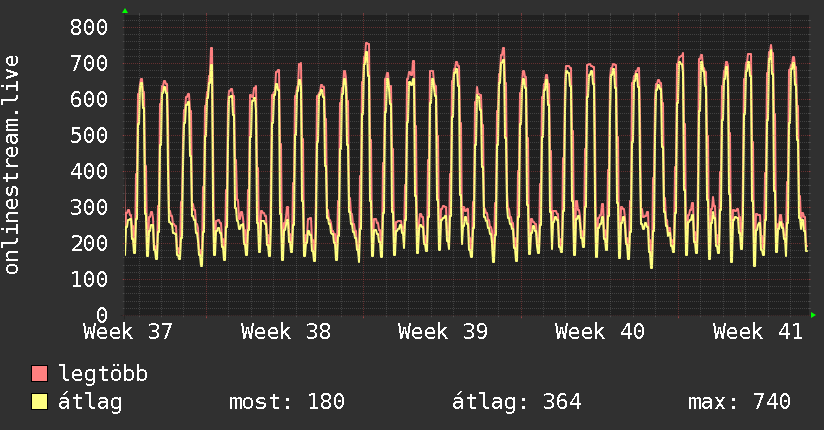
Task: Click the pink legtöbb legend swatch
Action: click(39, 374)
